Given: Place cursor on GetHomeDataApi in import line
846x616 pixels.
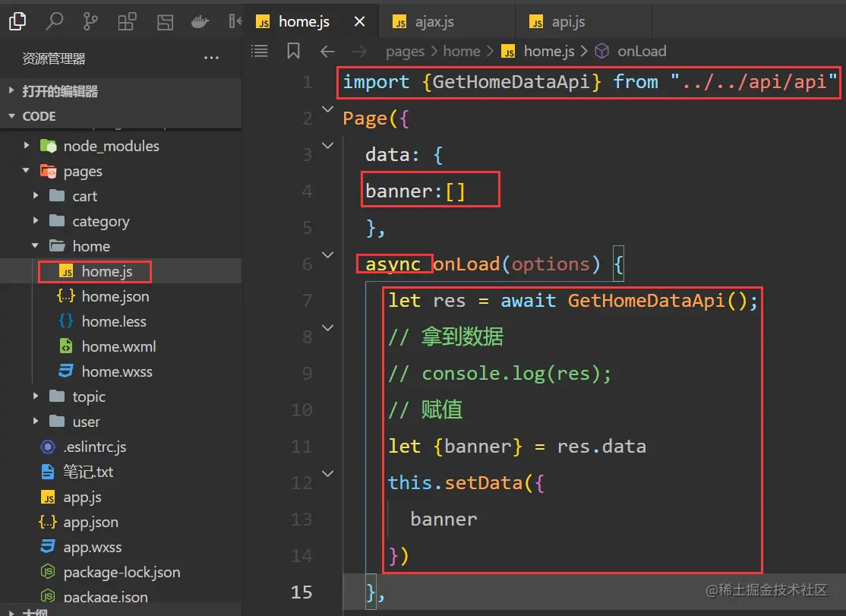Looking at the screenshot, I should [511, 82].
